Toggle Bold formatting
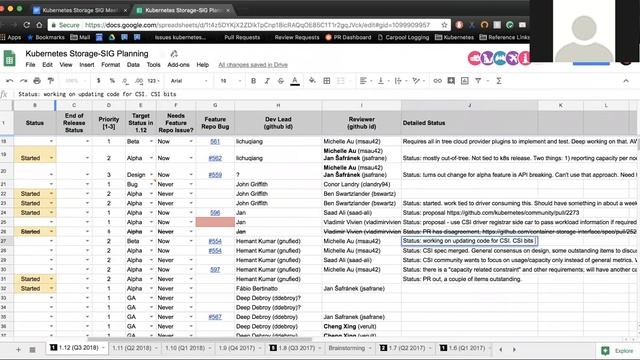The image size is (640, 360). pos(253,81)
